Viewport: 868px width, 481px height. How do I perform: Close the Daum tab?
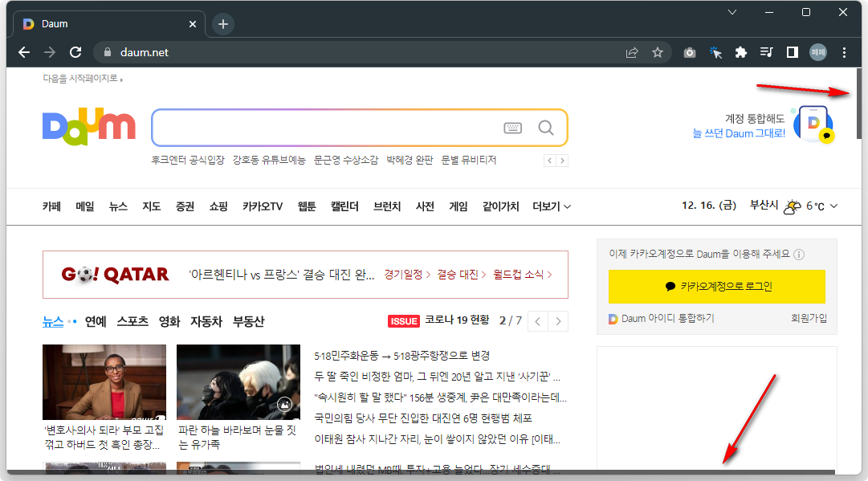193,24
